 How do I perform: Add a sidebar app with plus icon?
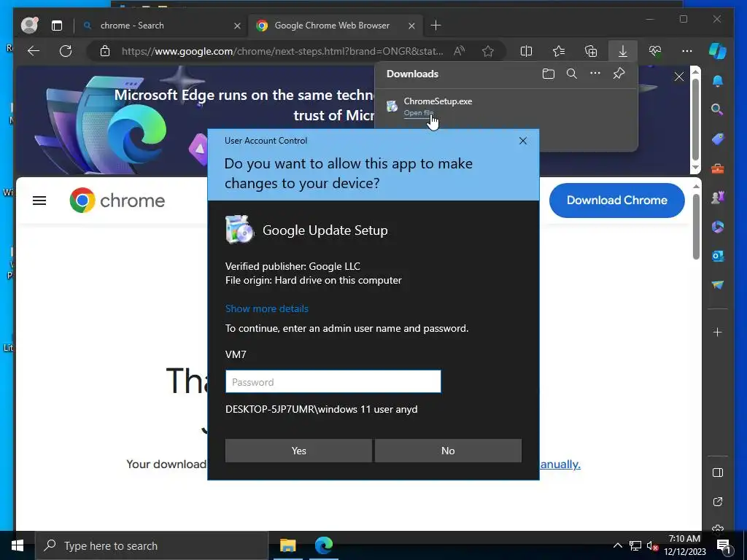[718, 332]
